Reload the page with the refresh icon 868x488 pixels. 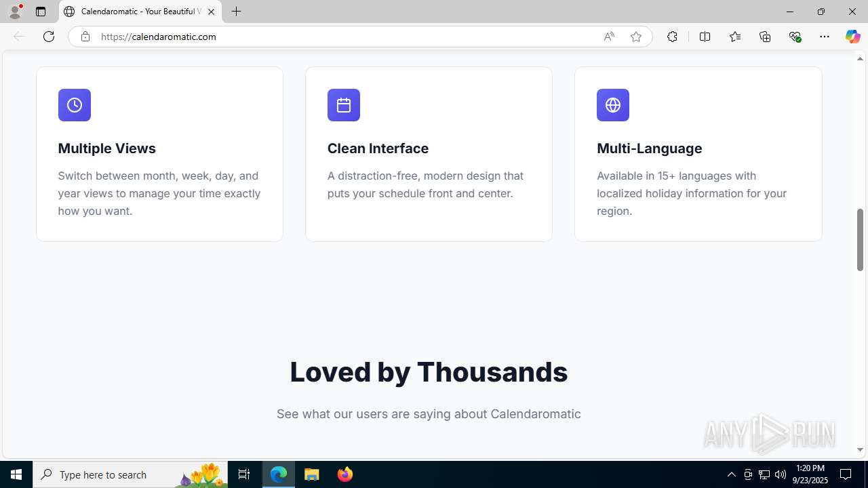(x=49, y=37)
